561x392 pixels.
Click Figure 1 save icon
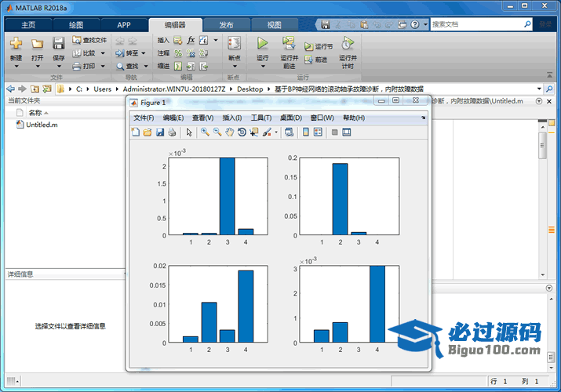[159, 132]
